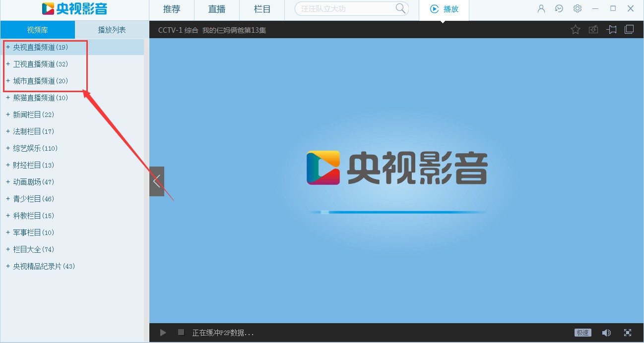Screen dimensions: 644x343
Task: Open the 播放 tab
Action: (x=444, y=9)
